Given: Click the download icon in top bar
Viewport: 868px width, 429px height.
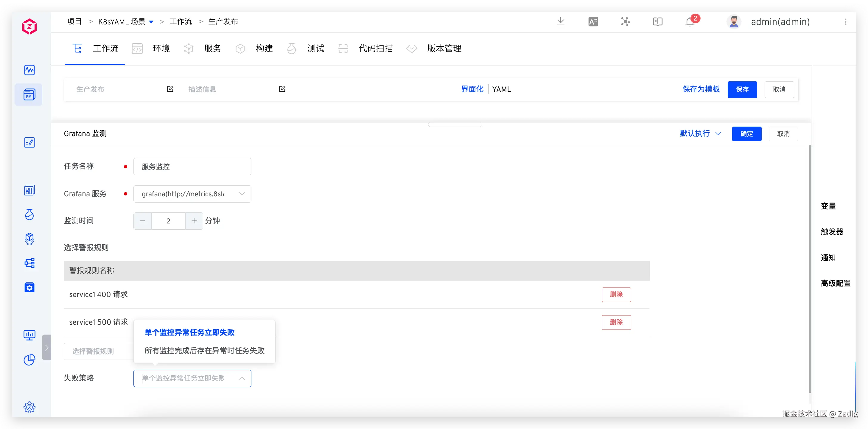Looking at the screenshot, I should coord(560,21).
